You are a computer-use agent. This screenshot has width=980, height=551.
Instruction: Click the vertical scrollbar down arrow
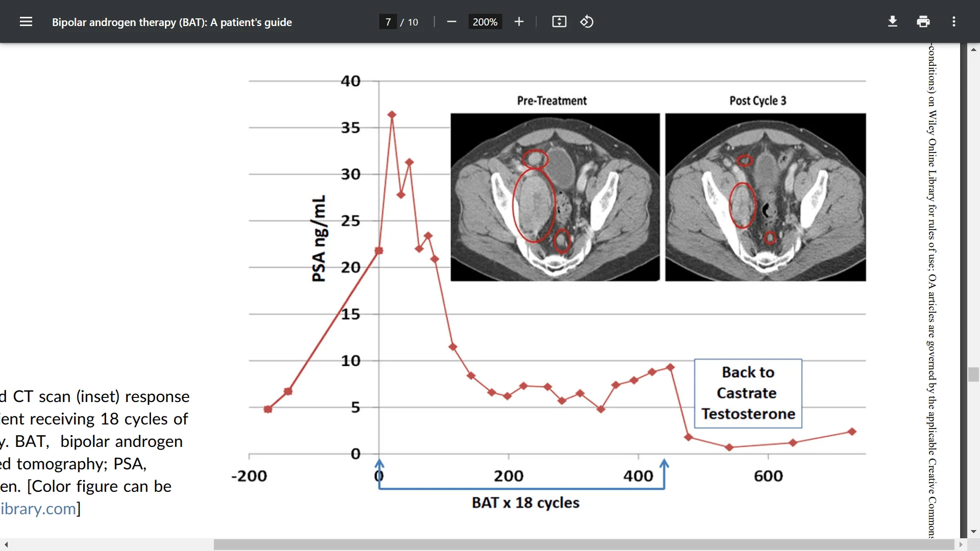(973, 532)
